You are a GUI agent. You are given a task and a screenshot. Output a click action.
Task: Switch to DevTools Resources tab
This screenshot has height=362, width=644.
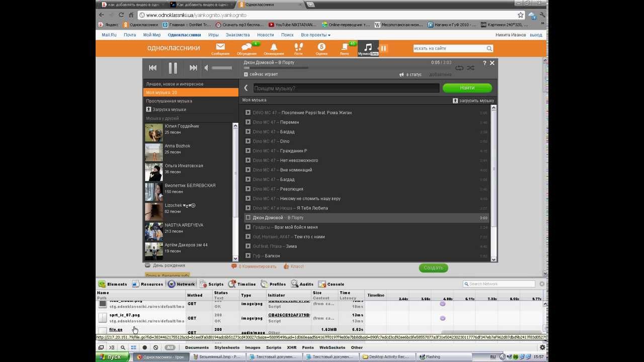coord(147,284)
